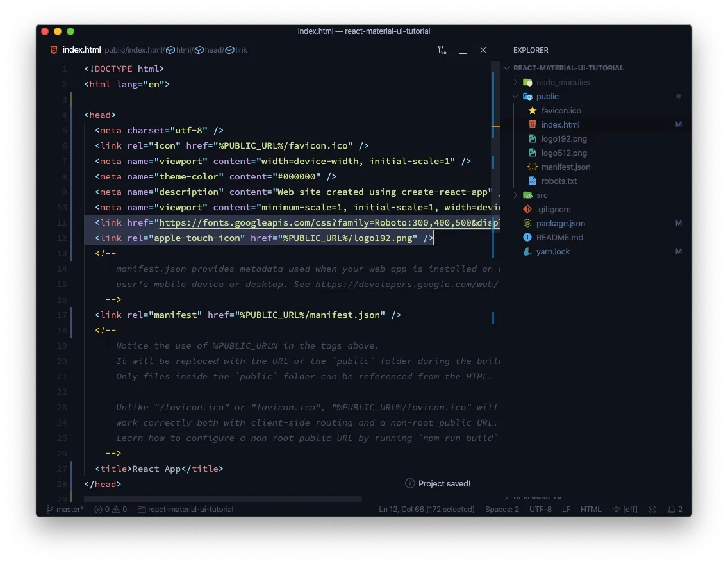Click the Ln 12, Col 66 cursor position
The height and width of the screenshot is (564, 728).
[x=427, y=510]
